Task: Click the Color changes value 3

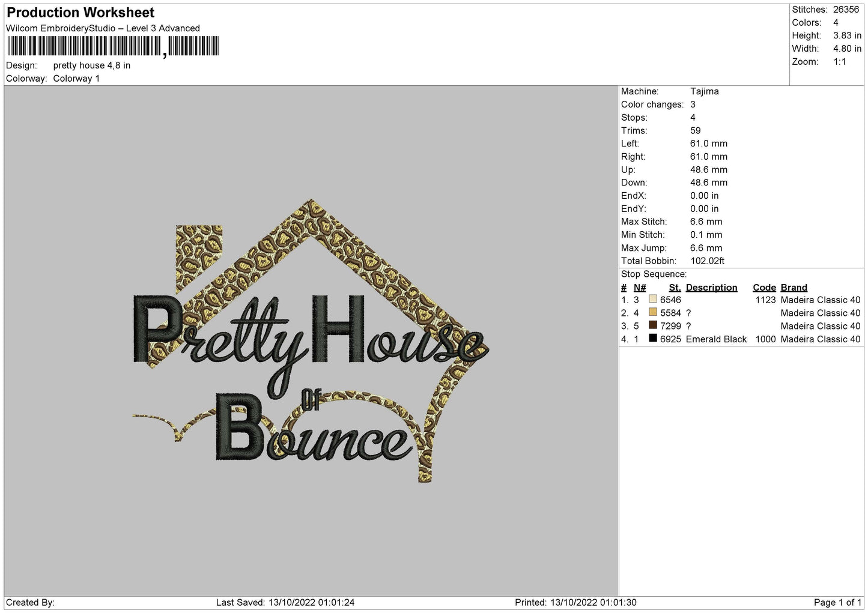Action: (x=693, y=104)
